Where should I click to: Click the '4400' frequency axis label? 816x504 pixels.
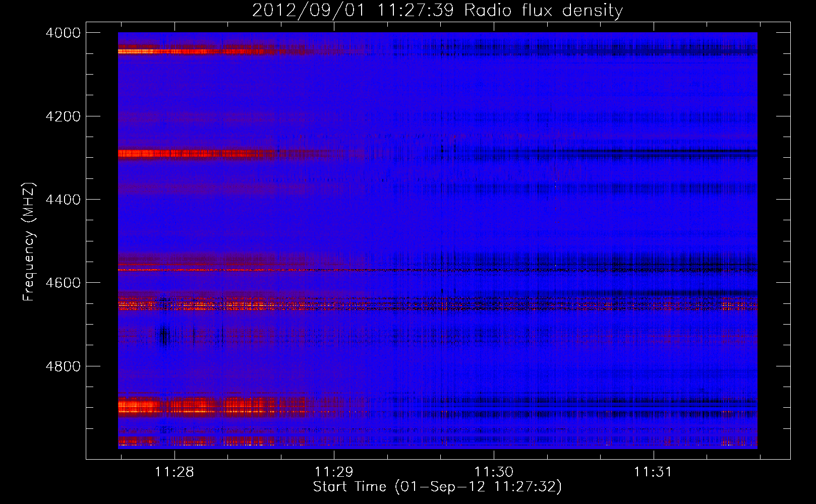(x=63, y=200)
